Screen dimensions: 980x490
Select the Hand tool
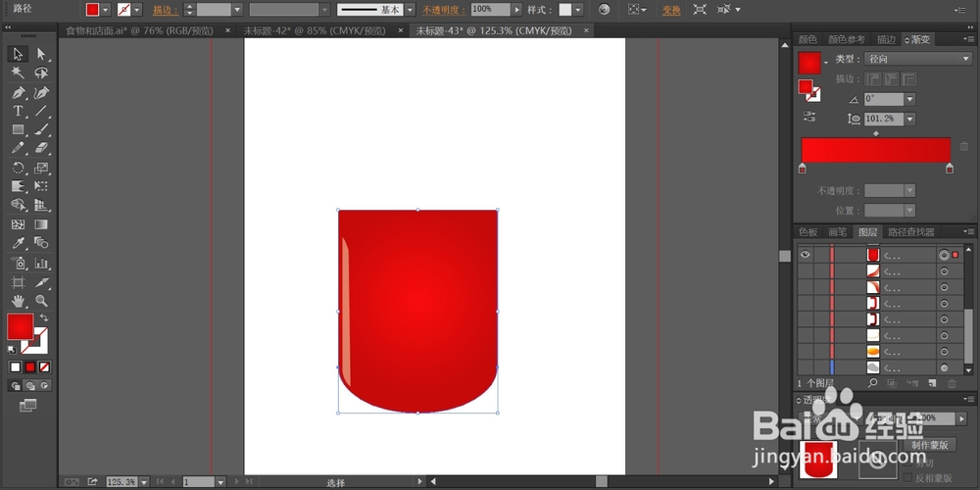tap(18, 301)
